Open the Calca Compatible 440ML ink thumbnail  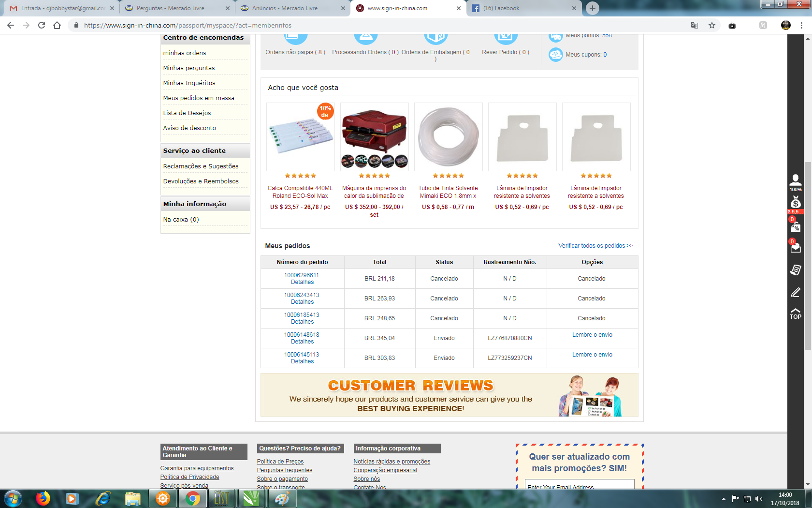[x=300, y=137]
